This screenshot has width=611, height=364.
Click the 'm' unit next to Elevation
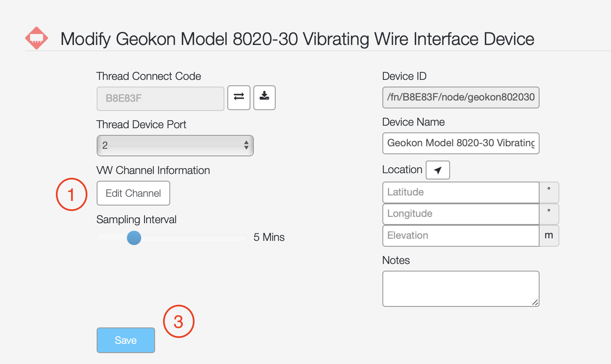(549, 236)
